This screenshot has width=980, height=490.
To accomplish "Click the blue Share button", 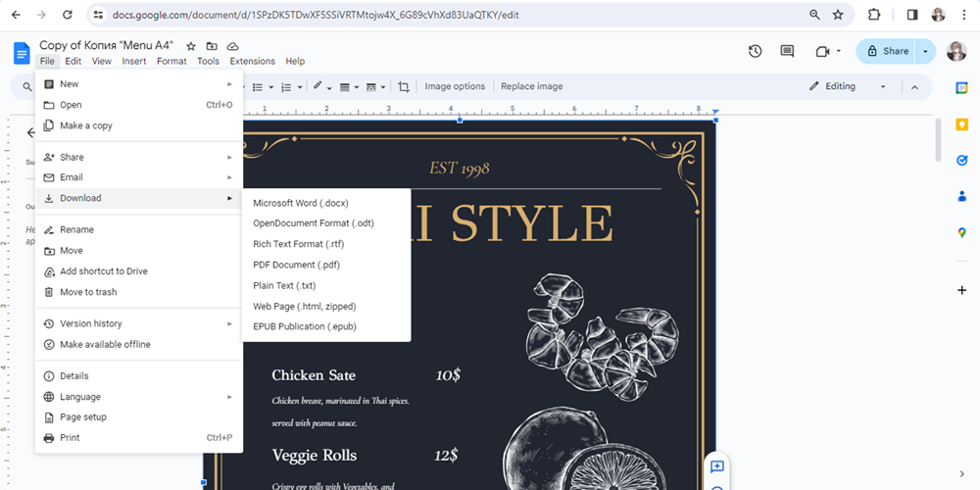I will (x=887, y=51).
